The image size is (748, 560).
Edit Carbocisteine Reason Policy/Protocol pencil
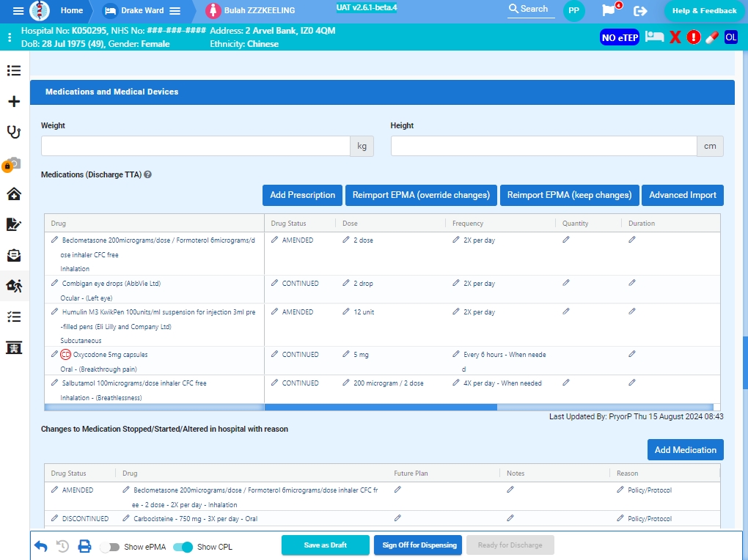click(x=620, y=518)
